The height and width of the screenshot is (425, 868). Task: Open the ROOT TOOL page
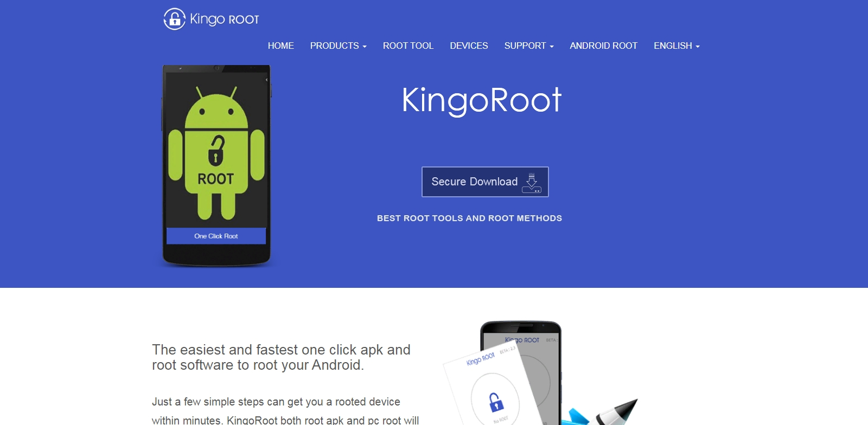coord(408,46)
